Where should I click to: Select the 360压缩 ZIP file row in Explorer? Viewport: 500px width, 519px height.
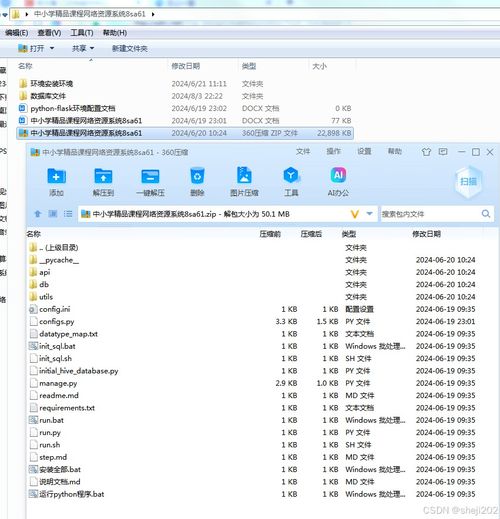(x=185, y=133)
